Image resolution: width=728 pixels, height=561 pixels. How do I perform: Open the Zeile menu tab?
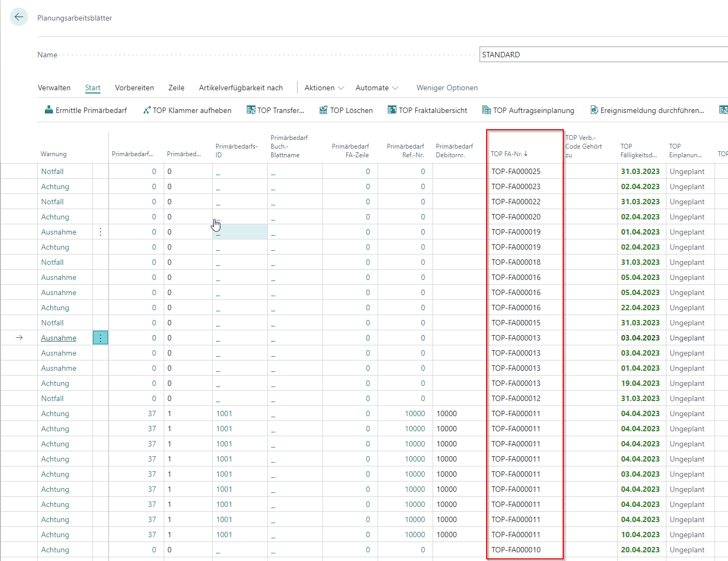[176, 88]
